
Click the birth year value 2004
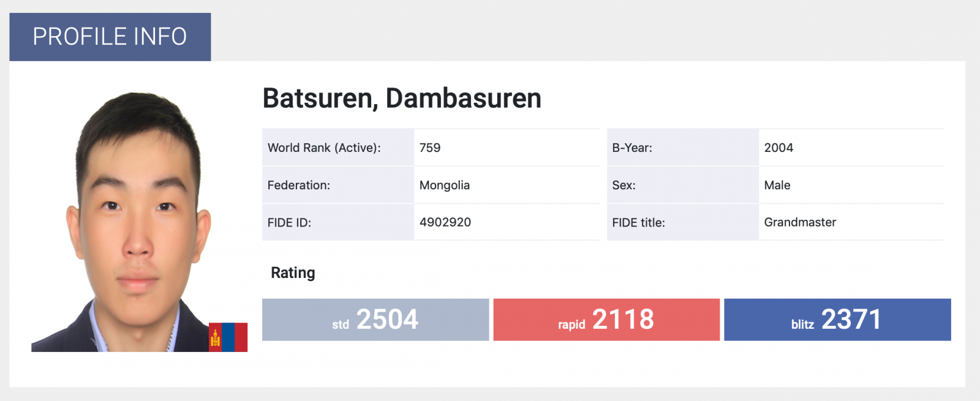(x=778, y=148)
